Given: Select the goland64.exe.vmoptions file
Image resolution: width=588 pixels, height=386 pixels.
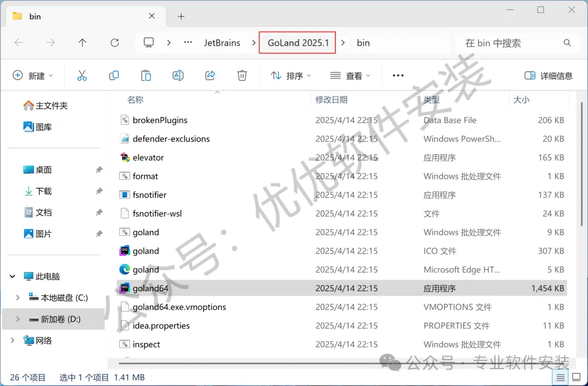Looking at the screenshot, I should point(341,307).
